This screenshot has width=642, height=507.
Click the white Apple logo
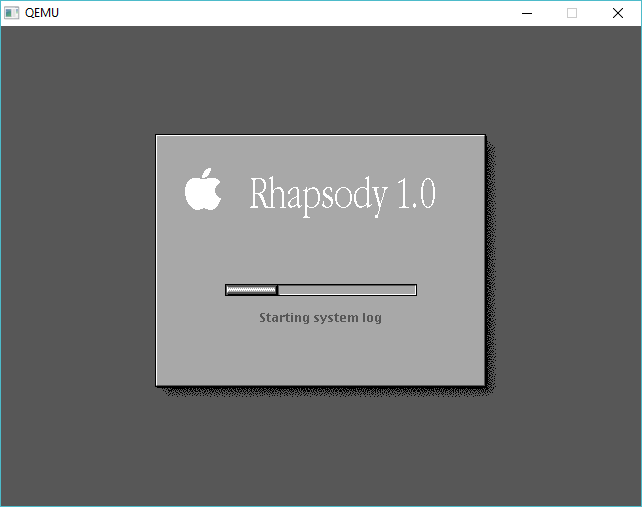(x=203, y=190)
